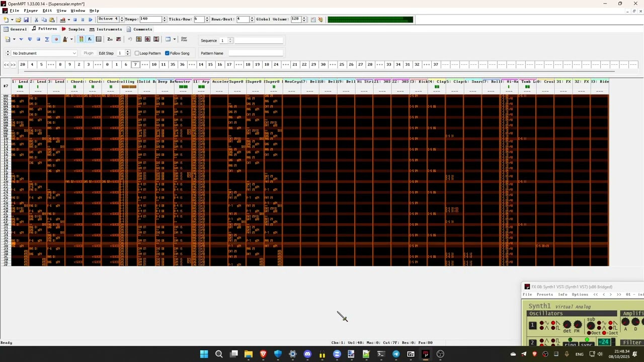
Task: Toggle pattern record mode
Action: tap(56, 39)
